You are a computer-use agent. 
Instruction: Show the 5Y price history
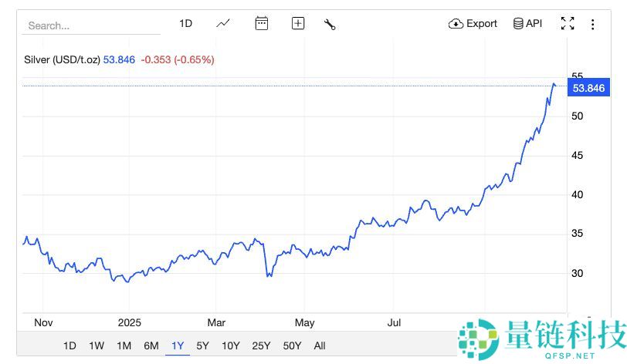202,345
